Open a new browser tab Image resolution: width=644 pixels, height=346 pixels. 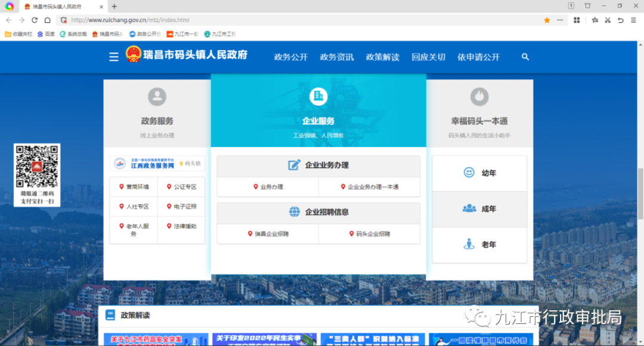(x=114, y=6)
